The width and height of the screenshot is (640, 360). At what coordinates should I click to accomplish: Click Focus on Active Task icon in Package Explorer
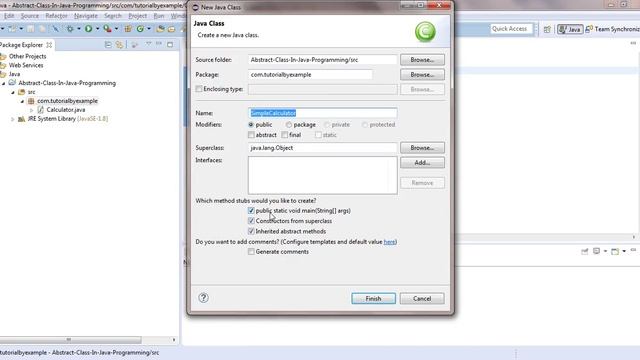(x=135, y=44)
